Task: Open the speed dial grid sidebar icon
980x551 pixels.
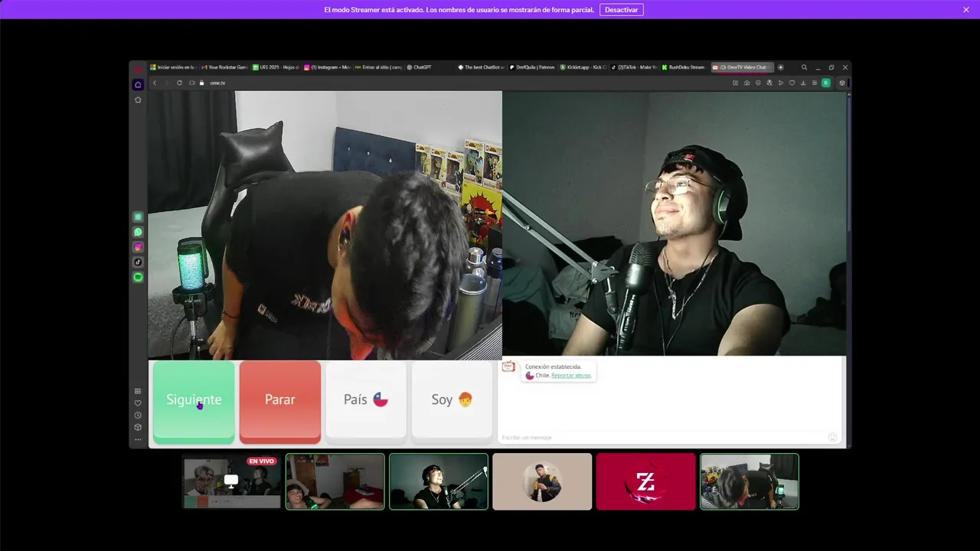Action: click(x=138, y=391)
